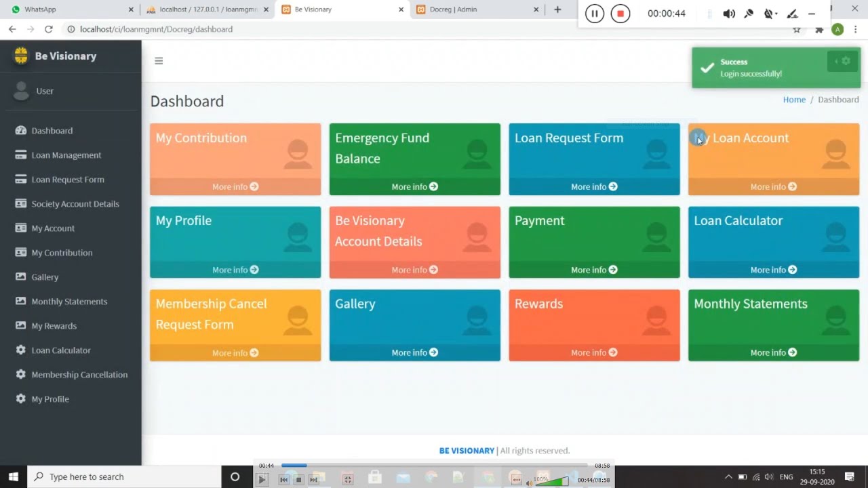Viewport: 868px width, 488px height.
Task: Open More info on My Profile card
Action: click(x=235, y=270)
